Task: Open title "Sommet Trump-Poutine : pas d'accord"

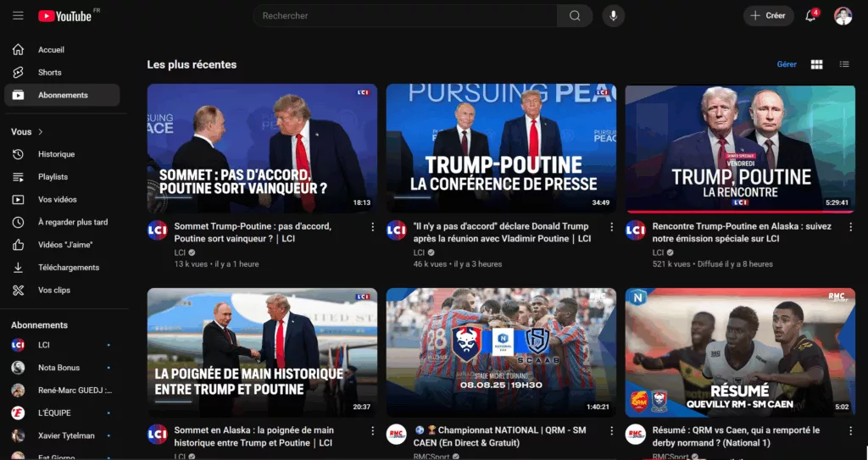Action: (253, 232)
